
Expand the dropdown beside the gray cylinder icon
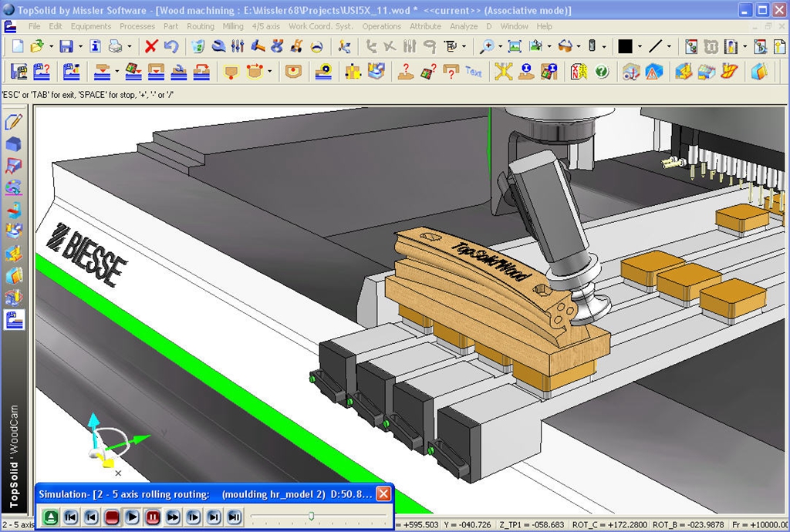pyautogui.click(x=604, y=47)
